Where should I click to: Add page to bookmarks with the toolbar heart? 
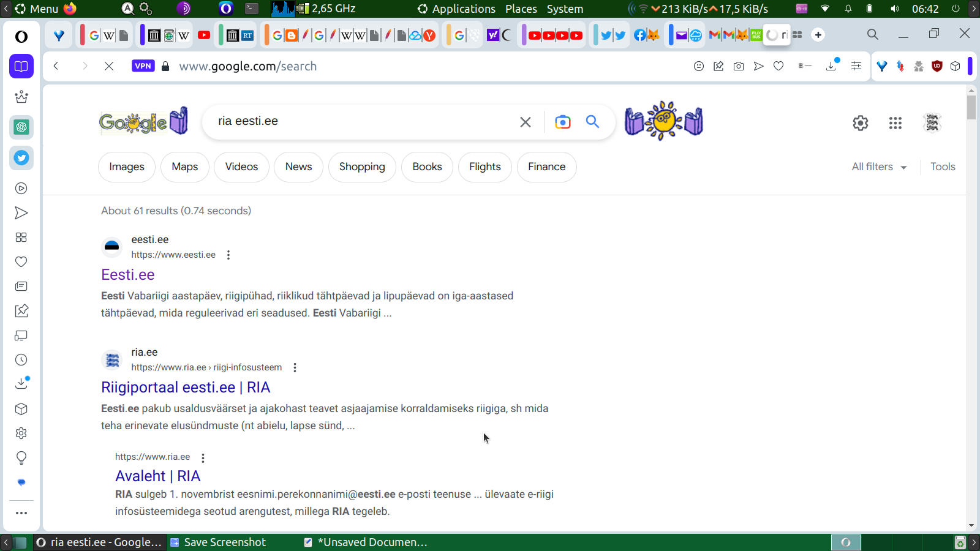point(778,66)
